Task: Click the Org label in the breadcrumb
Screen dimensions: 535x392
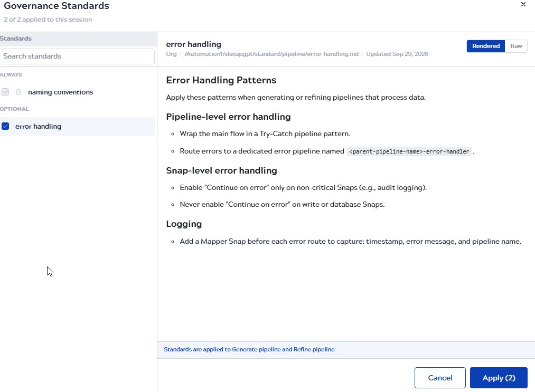Action: point(171,54)
